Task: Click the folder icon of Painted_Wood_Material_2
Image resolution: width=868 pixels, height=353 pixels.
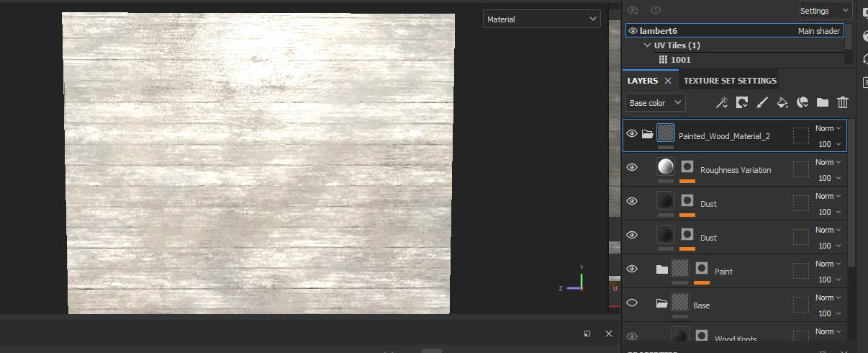Action: coord(647,134)
